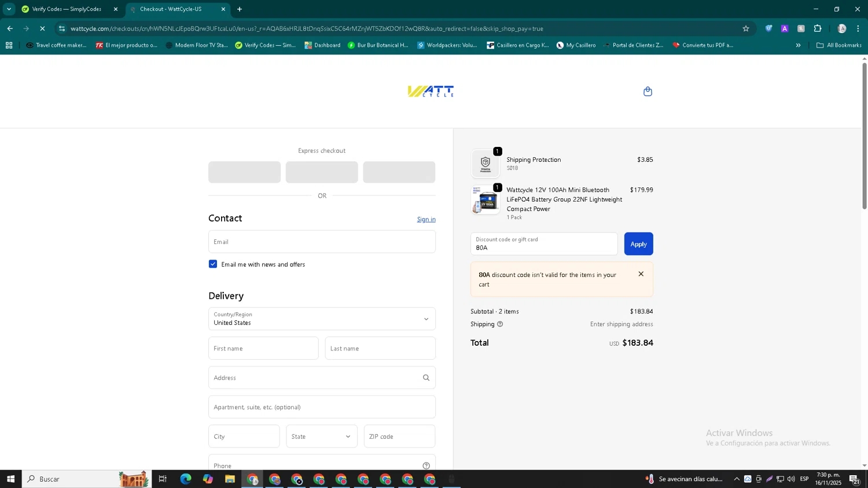Focus the Apartment, suite field

click(322, 407)
